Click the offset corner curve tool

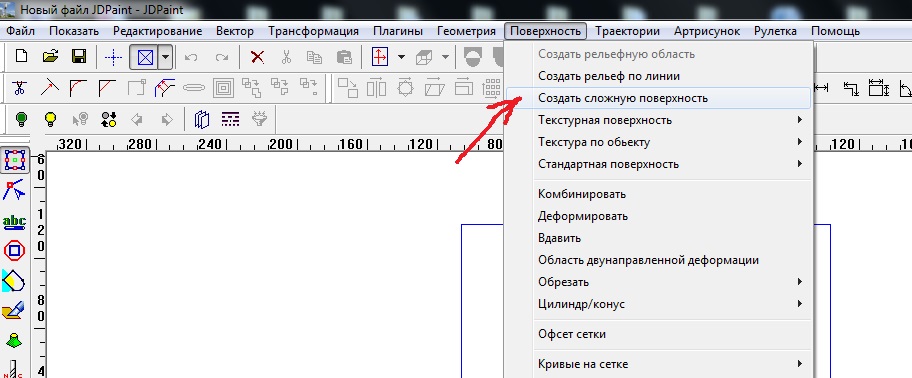pos(165,88)
